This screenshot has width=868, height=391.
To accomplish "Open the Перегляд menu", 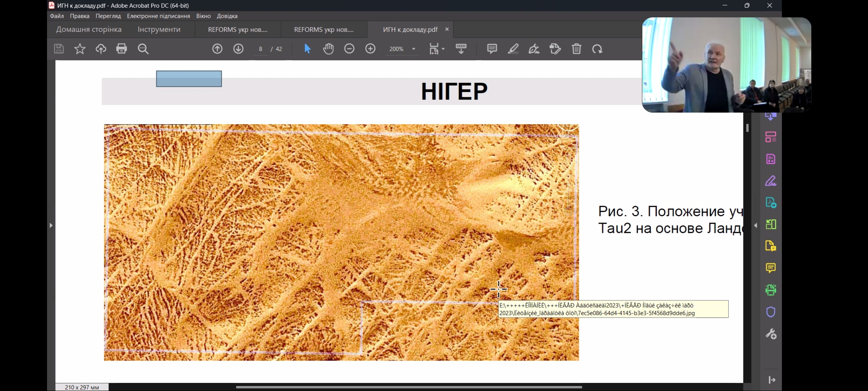I will tap(108, 16).
